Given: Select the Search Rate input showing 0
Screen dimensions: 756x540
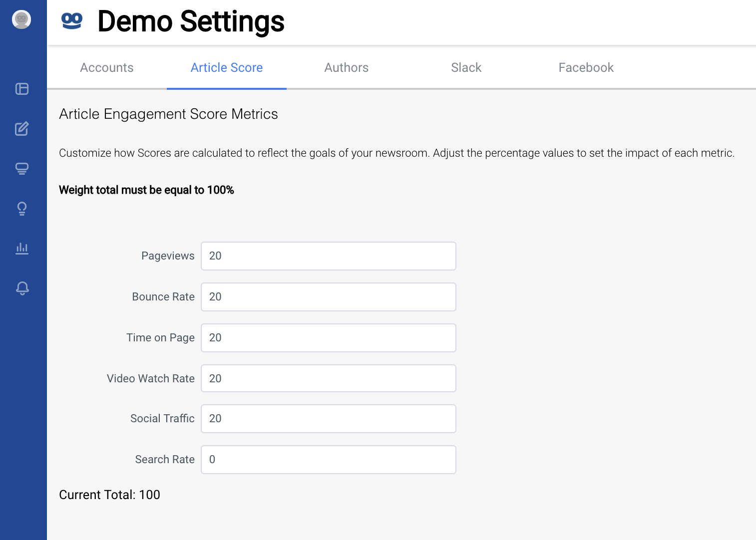Looking at the screenshot, I should (328, 459).
